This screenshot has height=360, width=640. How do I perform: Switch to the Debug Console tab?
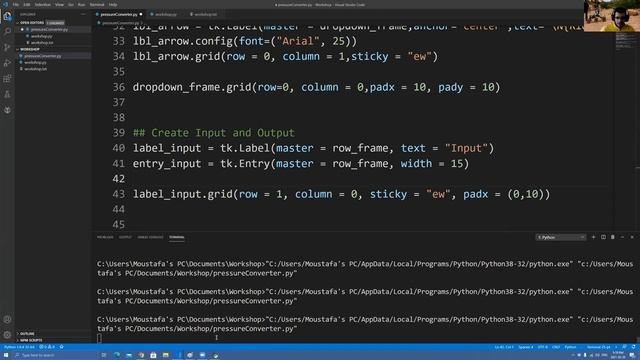[x=150, y=237]
